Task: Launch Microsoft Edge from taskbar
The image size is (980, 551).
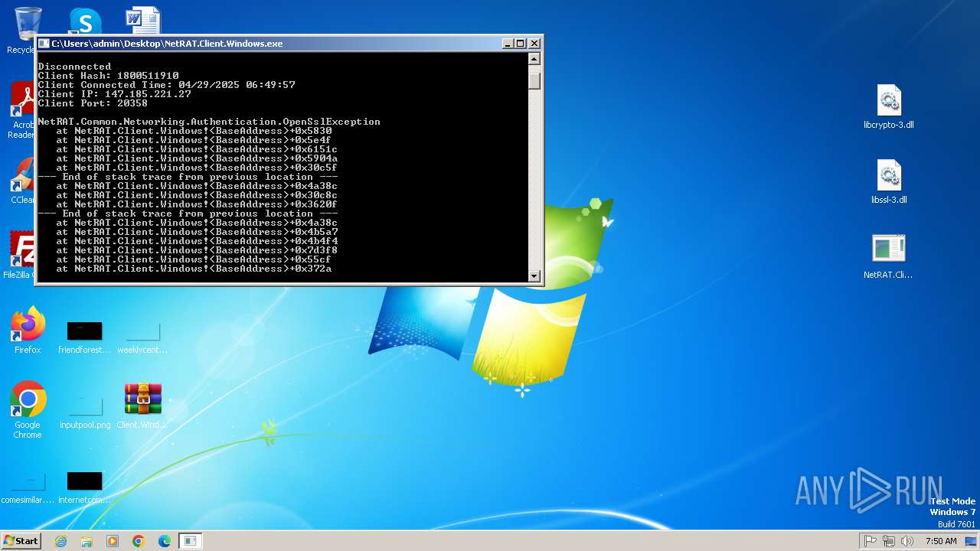Action: pyautogui.click(x=165, y=541)
